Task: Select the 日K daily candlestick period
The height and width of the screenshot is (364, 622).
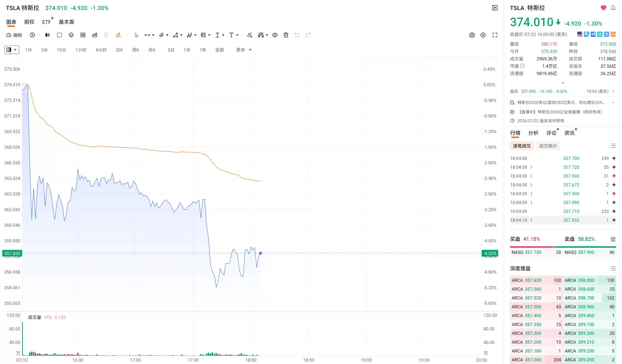Action: (x=119, y=50)
